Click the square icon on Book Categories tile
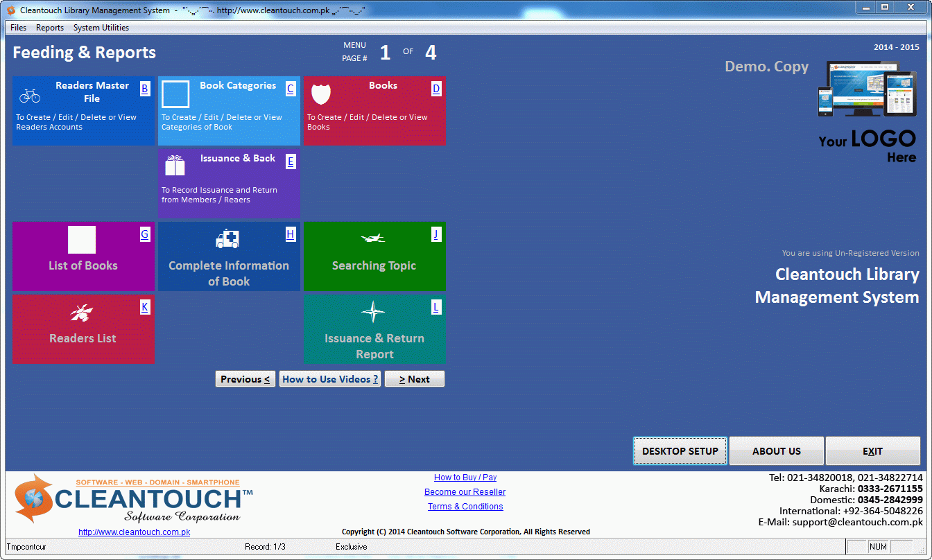 tap(175, 95)
